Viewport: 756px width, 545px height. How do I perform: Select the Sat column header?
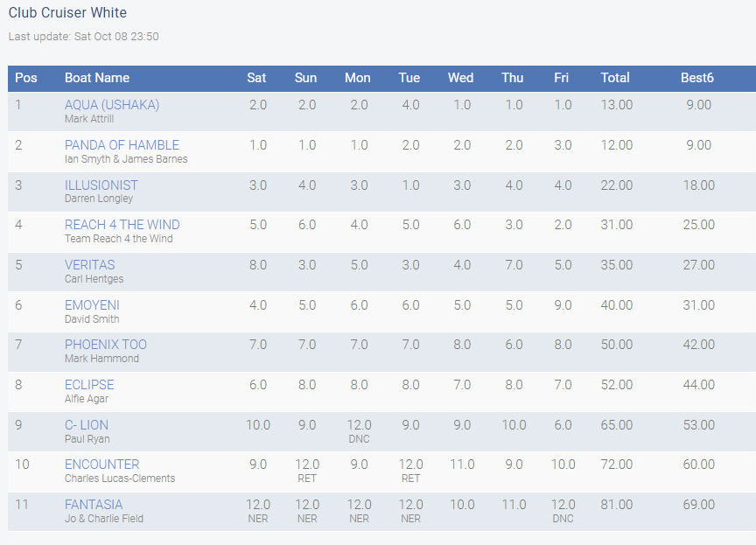[x=256, y=78]
